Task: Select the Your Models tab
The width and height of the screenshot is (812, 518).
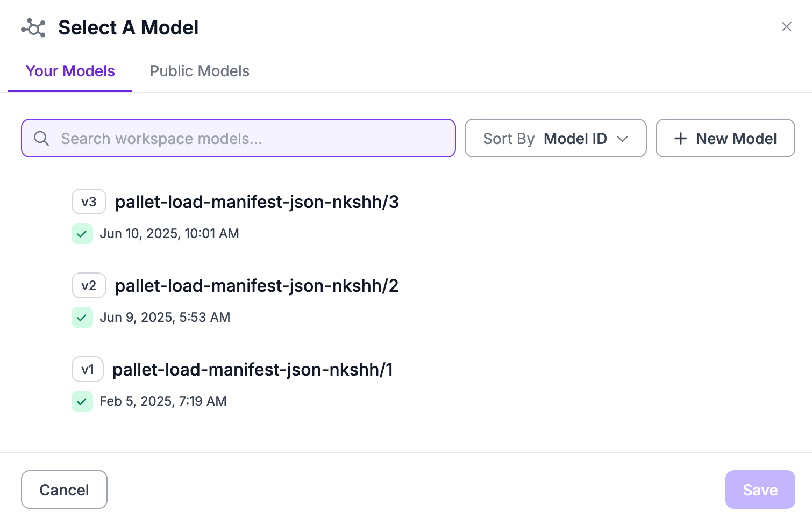Action: pyautogui.click(x=70, y=71)
